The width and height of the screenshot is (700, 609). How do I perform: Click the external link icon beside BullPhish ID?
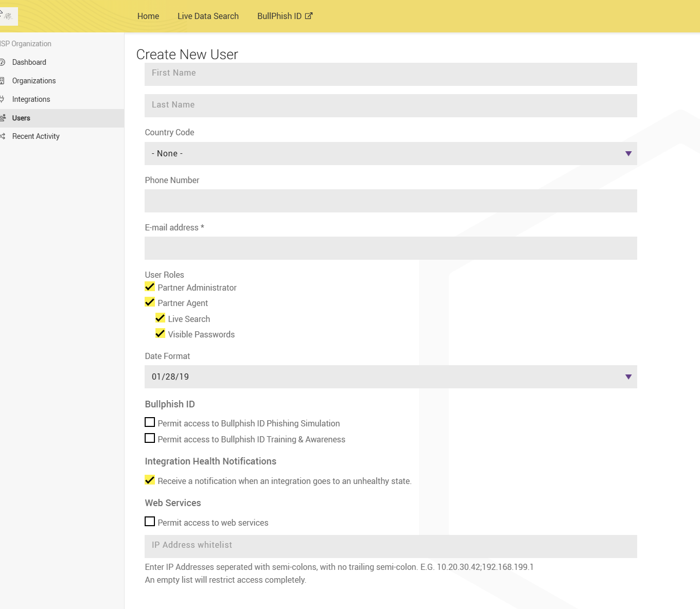coord(309,16)
